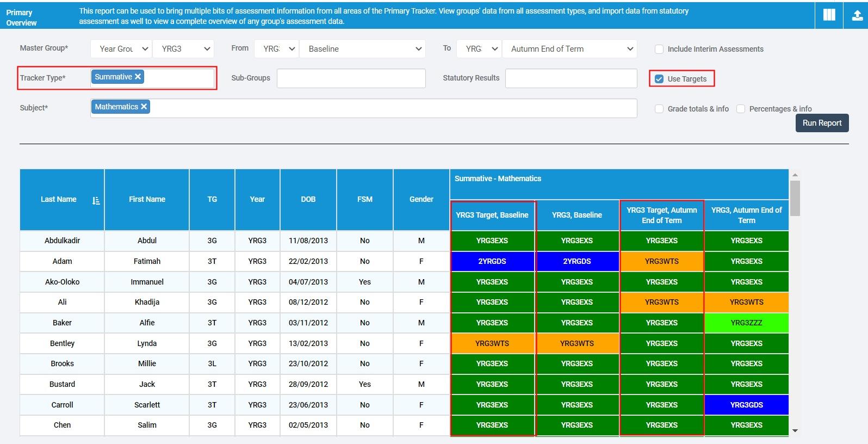
Task: Click the export upload icon
Action: click(x=857, y=15)
